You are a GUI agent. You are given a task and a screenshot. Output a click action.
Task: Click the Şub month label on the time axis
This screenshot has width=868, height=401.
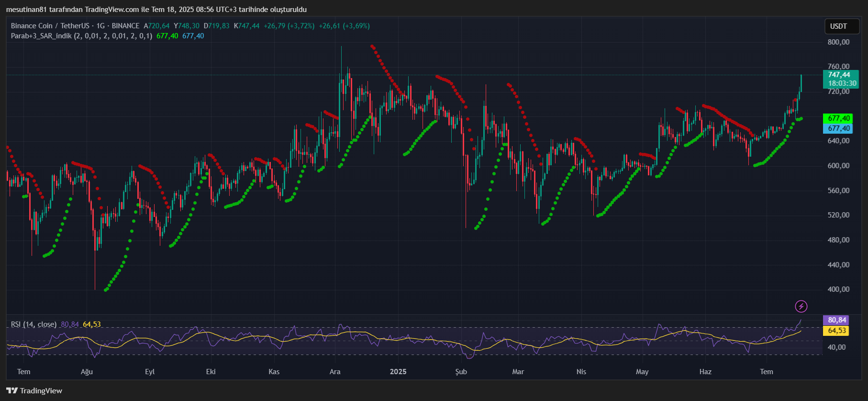(x=461, y=372)
